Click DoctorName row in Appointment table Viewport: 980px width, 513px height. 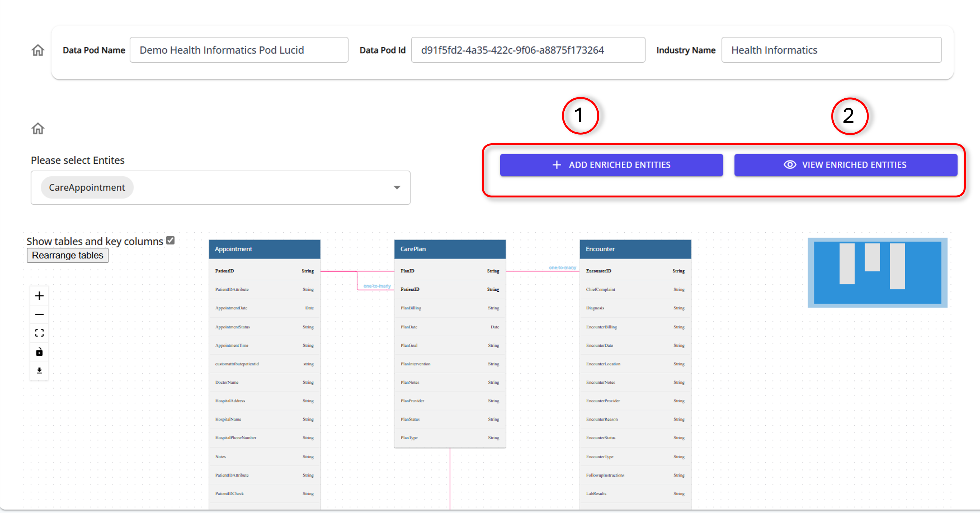click(x=264, y=383)
